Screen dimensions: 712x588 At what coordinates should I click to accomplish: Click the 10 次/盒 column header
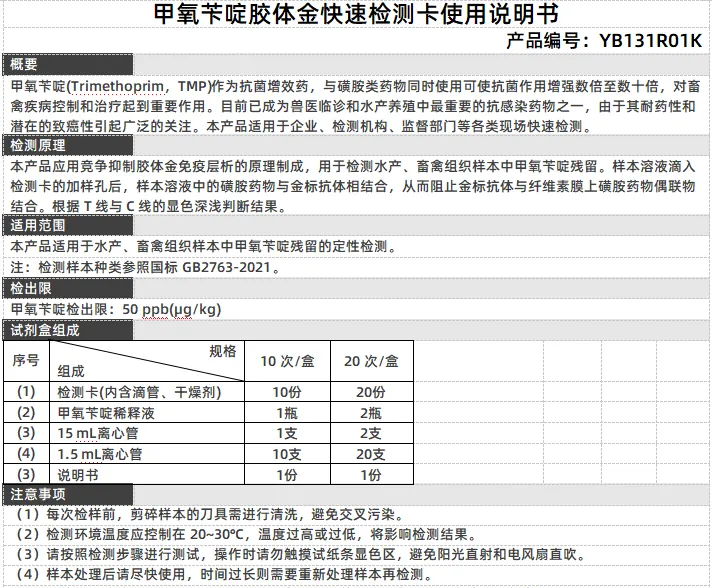tap(287, 361)
